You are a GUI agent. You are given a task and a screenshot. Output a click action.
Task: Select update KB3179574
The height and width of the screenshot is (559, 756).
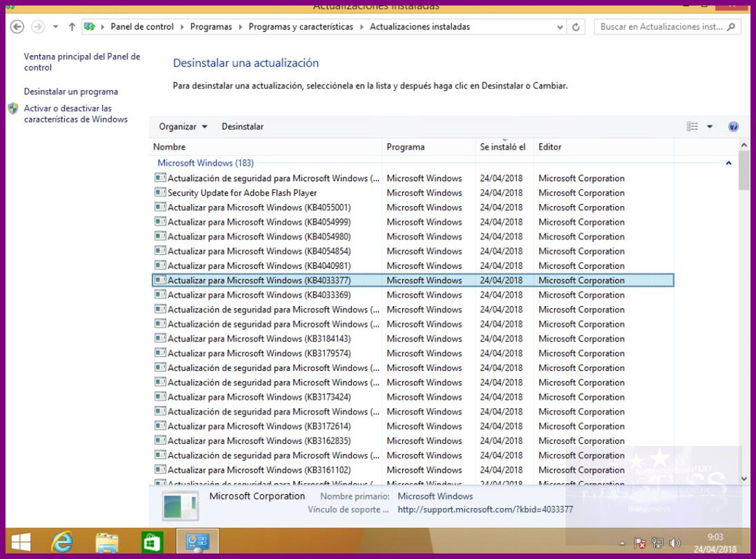point(413,354)
